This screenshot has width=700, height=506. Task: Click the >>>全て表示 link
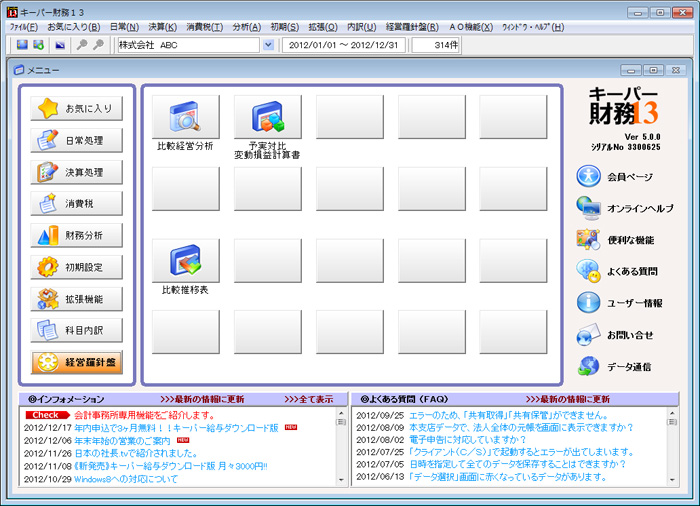point(308,399)
